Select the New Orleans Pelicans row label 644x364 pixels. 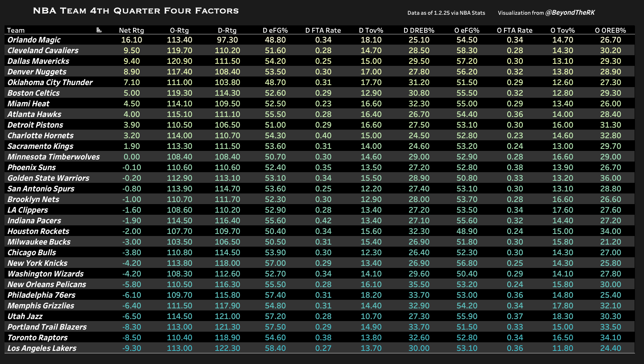coord(47,284)
